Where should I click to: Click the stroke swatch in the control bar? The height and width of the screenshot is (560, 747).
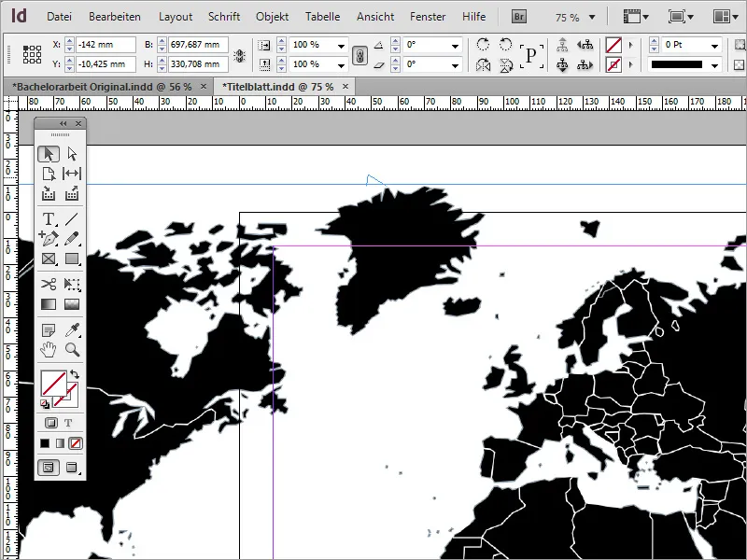click(x=613, y=64)
